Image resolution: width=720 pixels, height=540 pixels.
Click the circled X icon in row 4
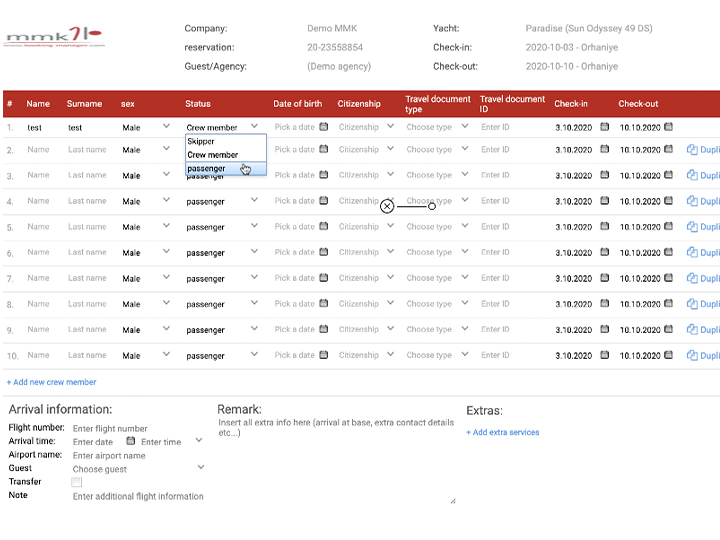click(x=387, y=206)
